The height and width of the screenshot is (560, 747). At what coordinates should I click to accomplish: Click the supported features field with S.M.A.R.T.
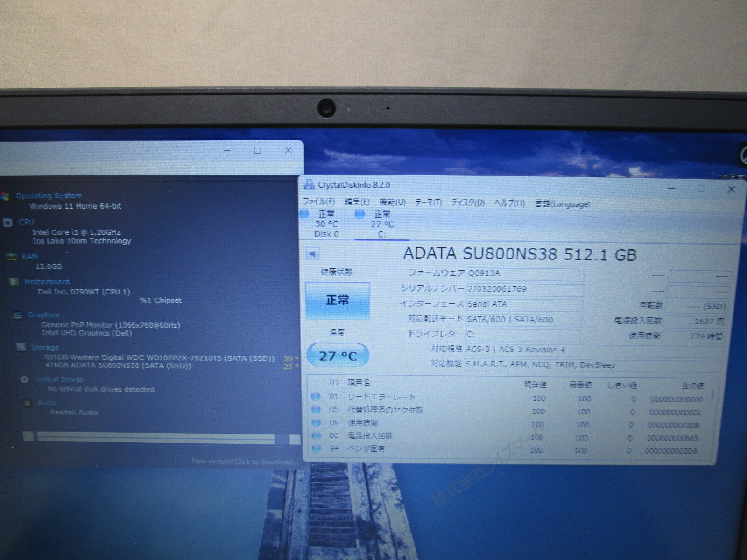(593, 365)
